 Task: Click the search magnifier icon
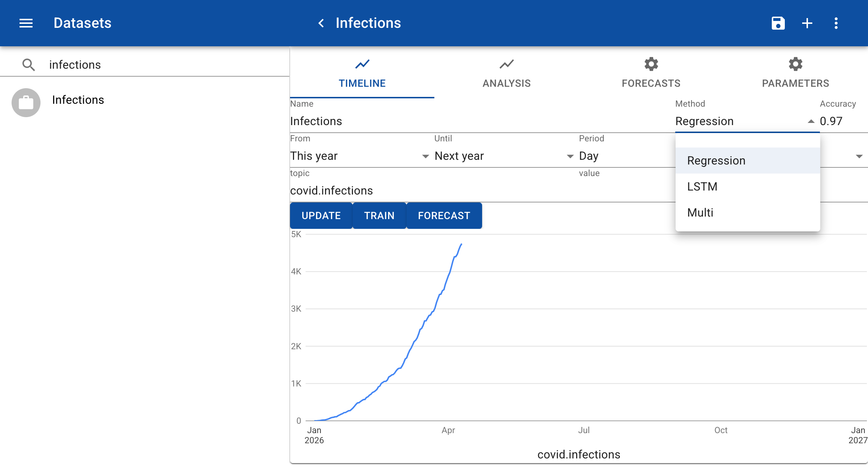28,65
